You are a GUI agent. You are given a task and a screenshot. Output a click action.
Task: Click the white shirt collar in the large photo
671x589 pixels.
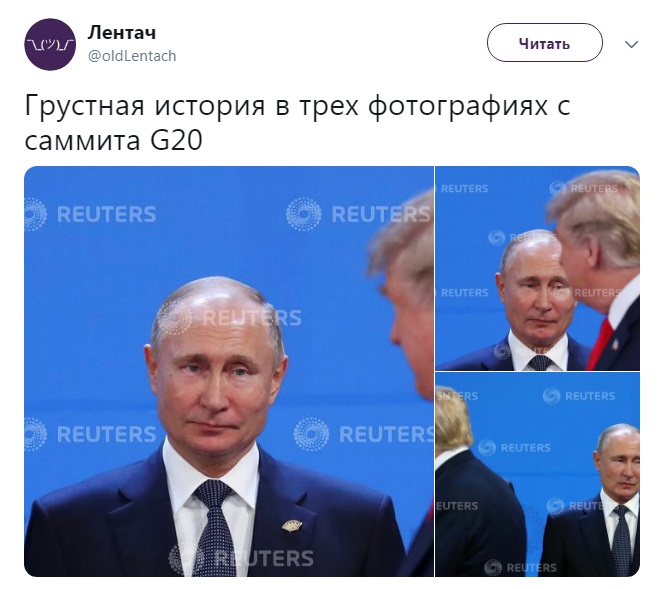point(211,468)
